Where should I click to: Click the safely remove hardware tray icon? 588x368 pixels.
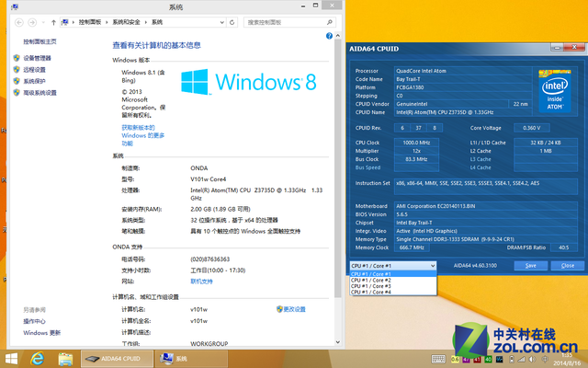coord(511,360)
